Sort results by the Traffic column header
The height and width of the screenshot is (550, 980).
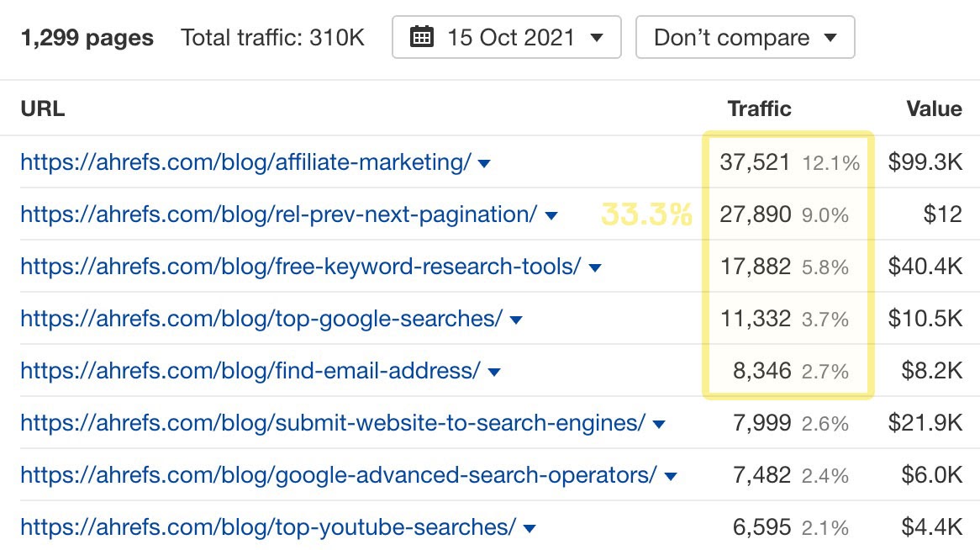pos(758,108)
